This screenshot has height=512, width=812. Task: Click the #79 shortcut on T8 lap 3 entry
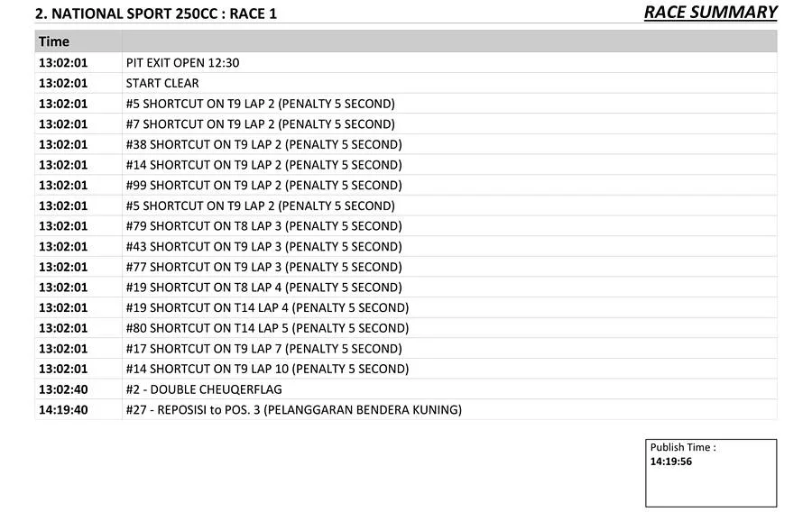tap(263, 226)
